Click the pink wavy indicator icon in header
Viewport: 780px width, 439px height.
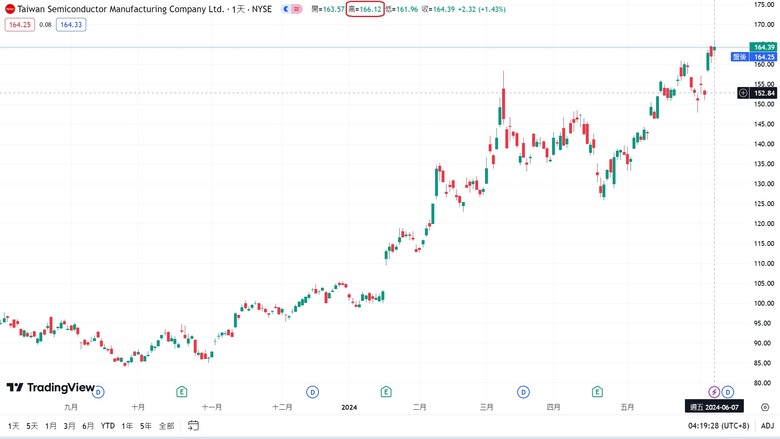click(296, 9)
